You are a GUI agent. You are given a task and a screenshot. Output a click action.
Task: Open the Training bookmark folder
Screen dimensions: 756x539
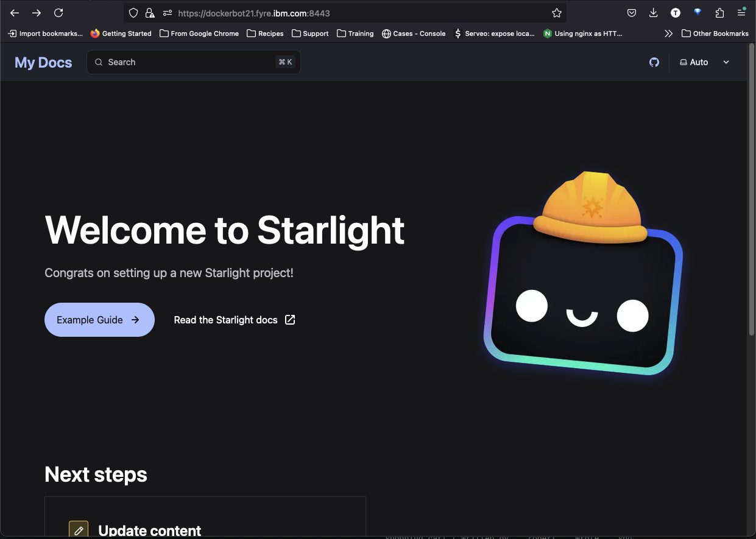coord(355,33)
